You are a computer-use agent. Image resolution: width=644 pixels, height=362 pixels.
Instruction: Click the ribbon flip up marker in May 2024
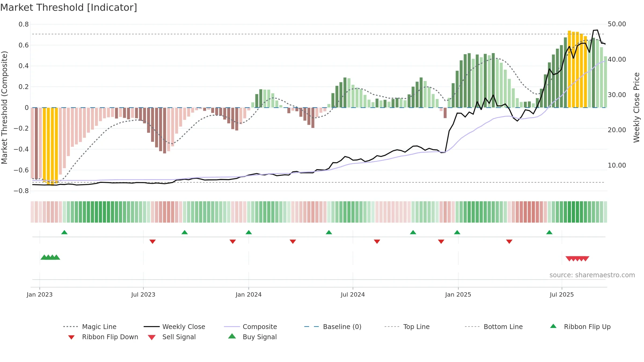[x=329, y=232]
